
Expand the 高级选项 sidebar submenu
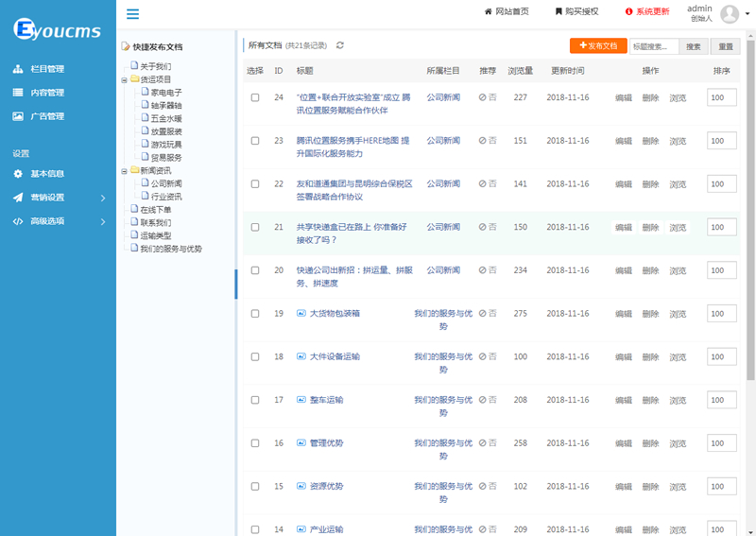59,221
